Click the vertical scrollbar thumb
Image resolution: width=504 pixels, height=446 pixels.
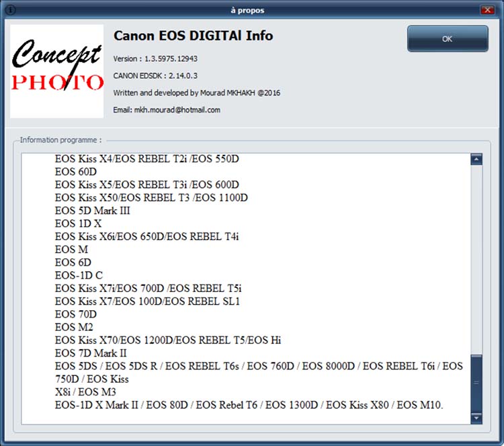coord(476,383)
